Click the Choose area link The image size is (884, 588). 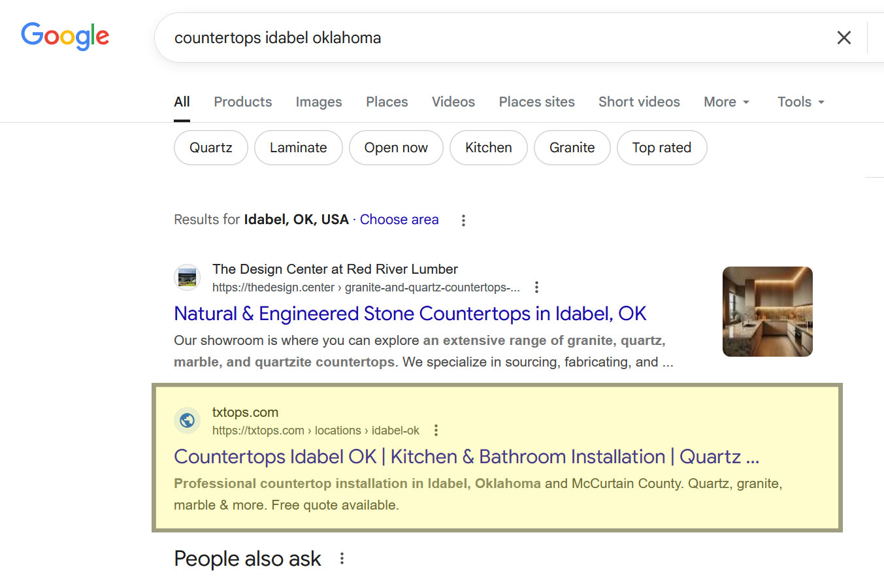pos(399,220)
